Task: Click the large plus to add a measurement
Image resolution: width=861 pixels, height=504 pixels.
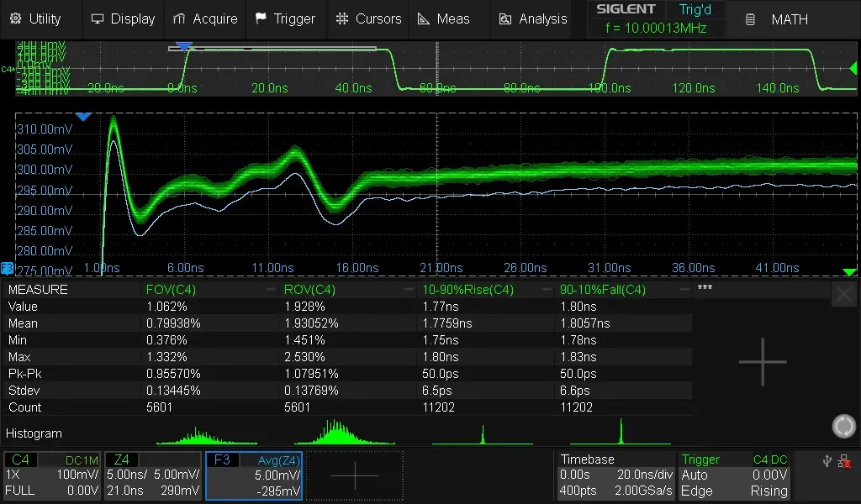Action: click(763, 362)
